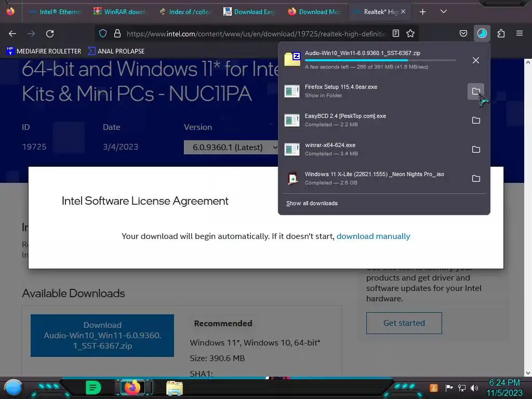The image size is (532, 399).
Task: Click the Firefox logo icon beside the tabs
Action: click(x=10, y=11)
